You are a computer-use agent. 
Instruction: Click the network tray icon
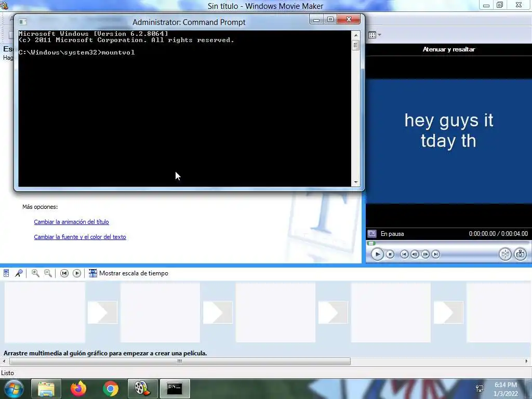tap(480, 389)
